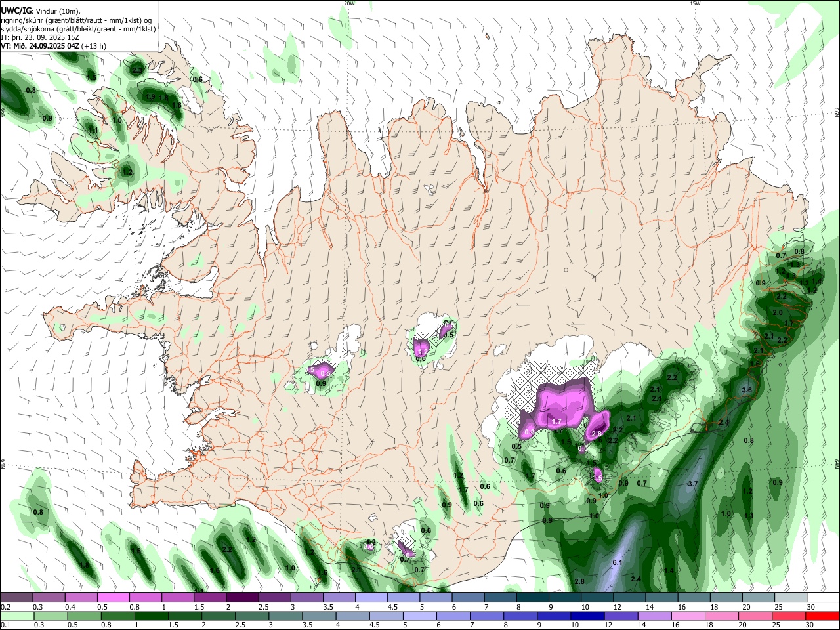Click the palest green swatch after 0.1, rain legend
This screenshot has height=630, width=840.
[x=16, y=616]
